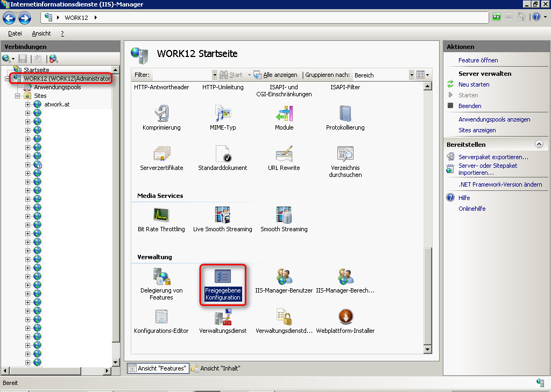The height and width of the screenshot is (392, 551).
Task: Click the back navigation arrow button
Action: point(9,19)
